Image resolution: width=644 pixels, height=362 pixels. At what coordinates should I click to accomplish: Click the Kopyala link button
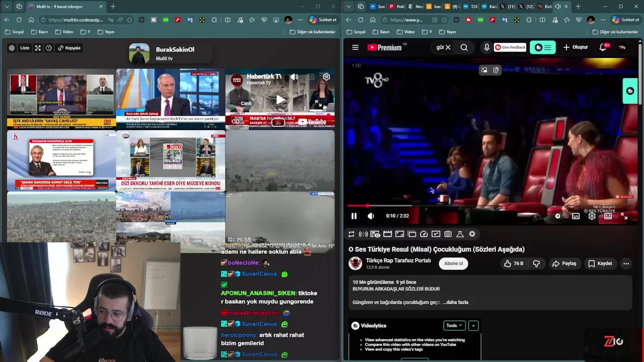coord(69,48)
